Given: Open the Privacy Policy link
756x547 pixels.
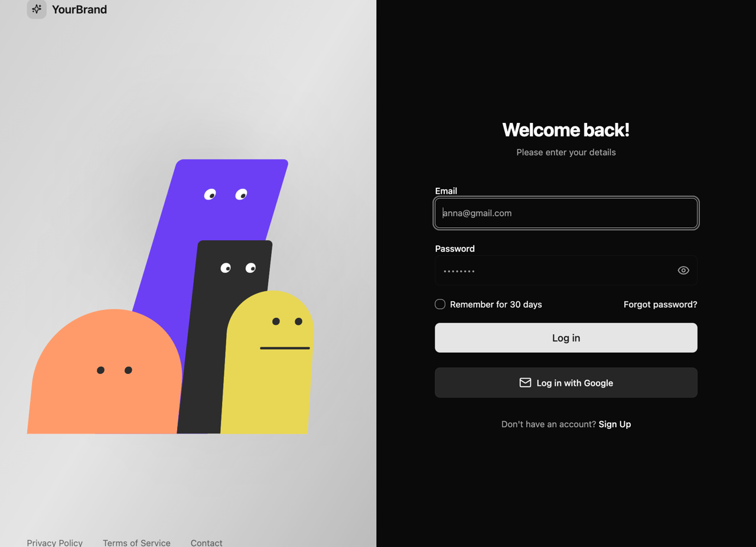Looking at the screenshot, I should coord(55,542).
